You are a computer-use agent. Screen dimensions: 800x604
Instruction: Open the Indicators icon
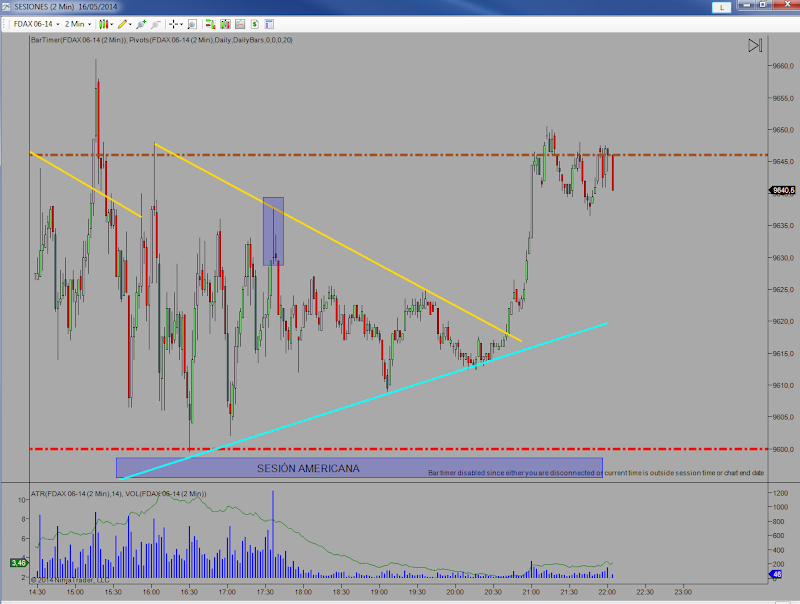[240, 24]
